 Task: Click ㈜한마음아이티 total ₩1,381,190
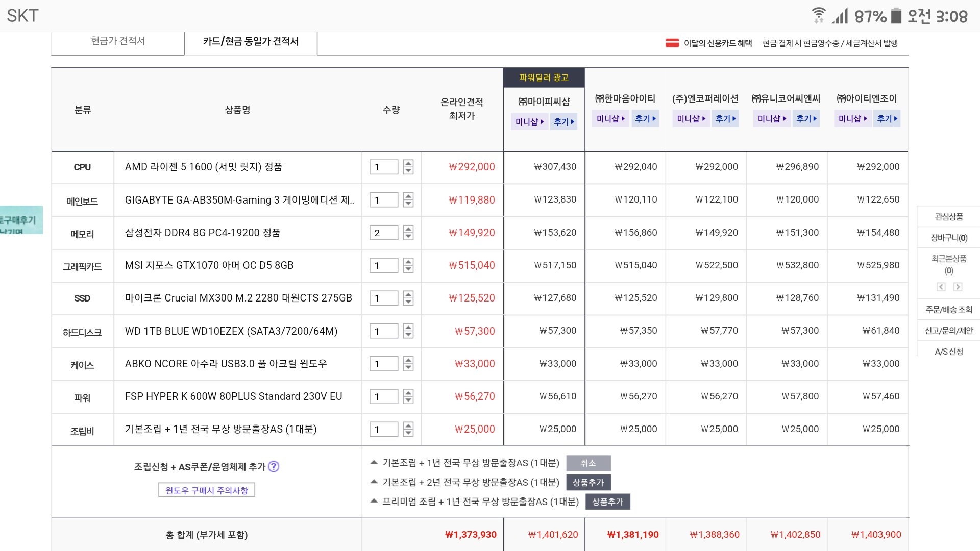(632, 535)
